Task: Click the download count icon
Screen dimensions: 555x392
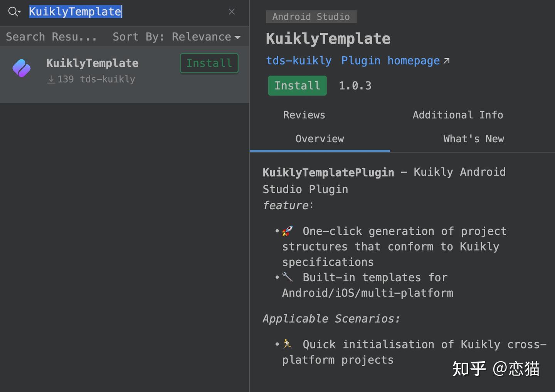Action: click(51, 79)
